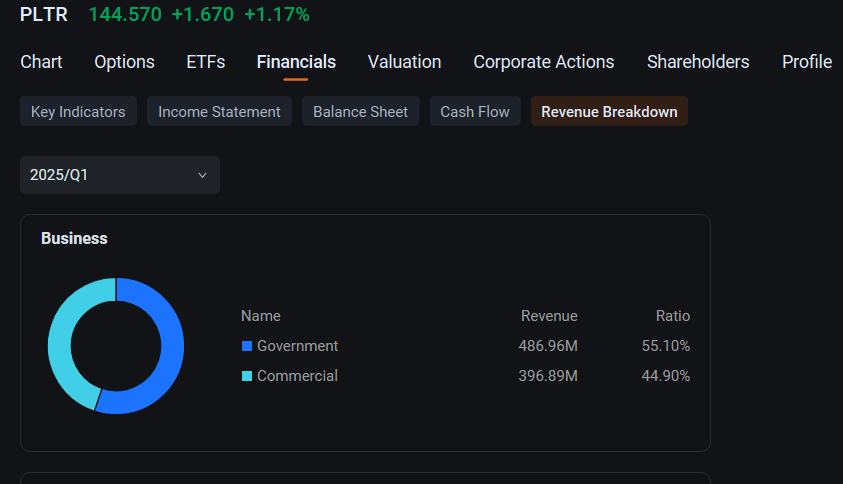Click the 486.96M revenue value

click(548, 346)
